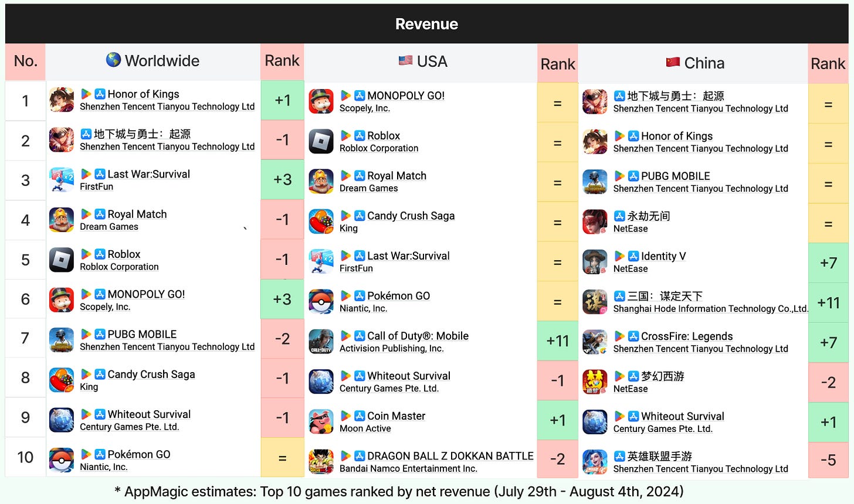
Task: Open Last War:Survival link in USA column
Action: click(408, 256)
